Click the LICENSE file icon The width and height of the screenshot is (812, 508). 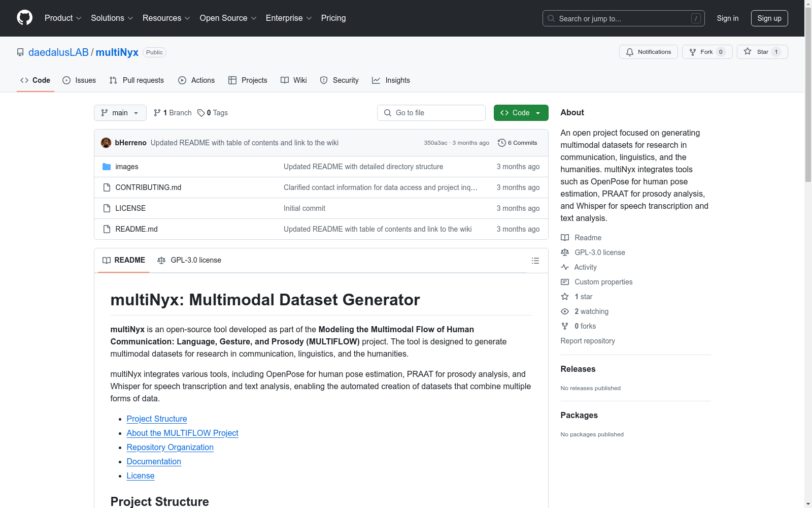107,208
